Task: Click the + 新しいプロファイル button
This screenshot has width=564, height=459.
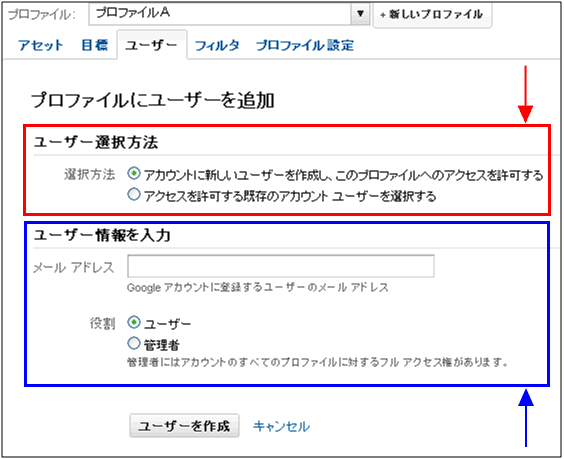Action: [432, 15]
